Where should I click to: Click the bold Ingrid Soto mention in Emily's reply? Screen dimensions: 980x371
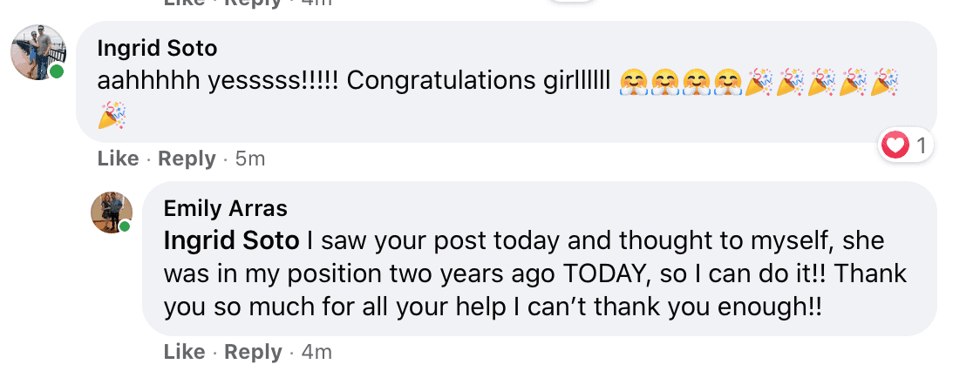[x=232, y=240]
